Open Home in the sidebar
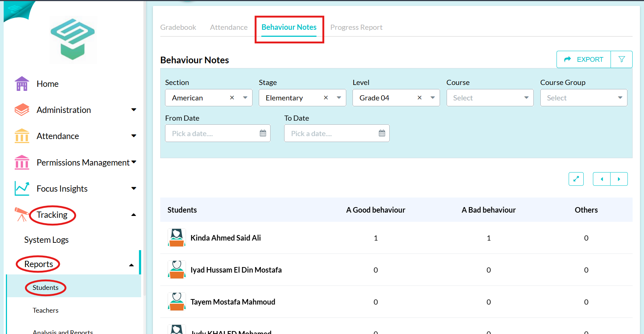 pyautogui.click(x=47, y=84)
